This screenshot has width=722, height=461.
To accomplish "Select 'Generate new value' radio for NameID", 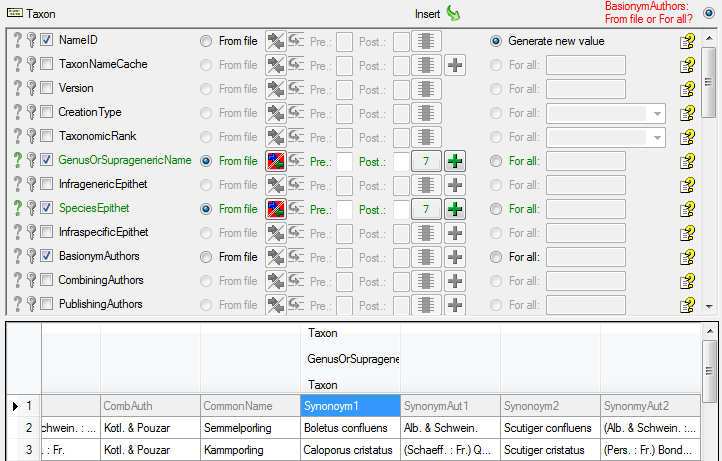I will coord(496,41).
